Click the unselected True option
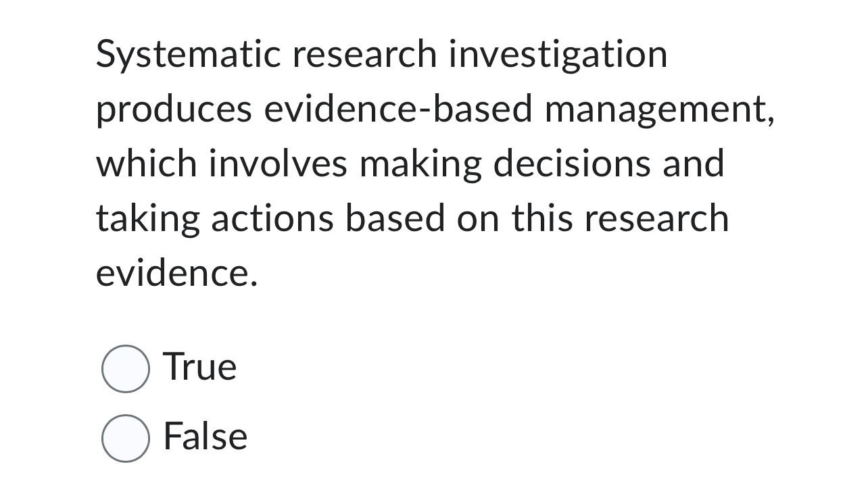Image resolution: width=868 pixels, height=477 pixels. tap(126, 368)
